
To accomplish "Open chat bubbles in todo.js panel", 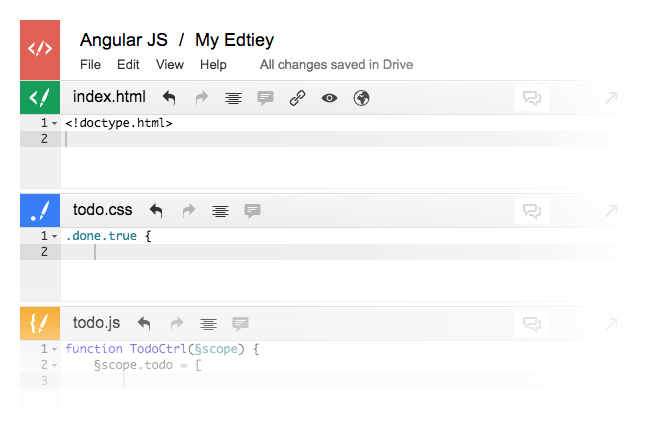I will click(x=532, y=324).
